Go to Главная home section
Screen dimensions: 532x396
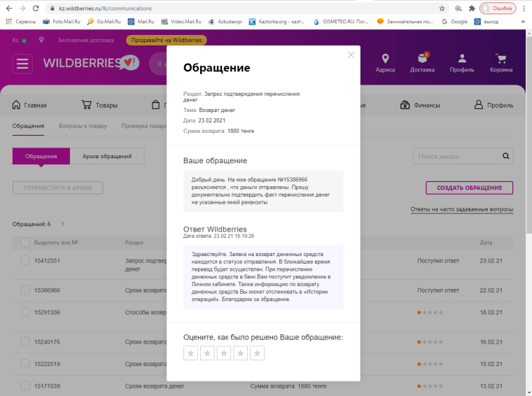tap(29, 105)
